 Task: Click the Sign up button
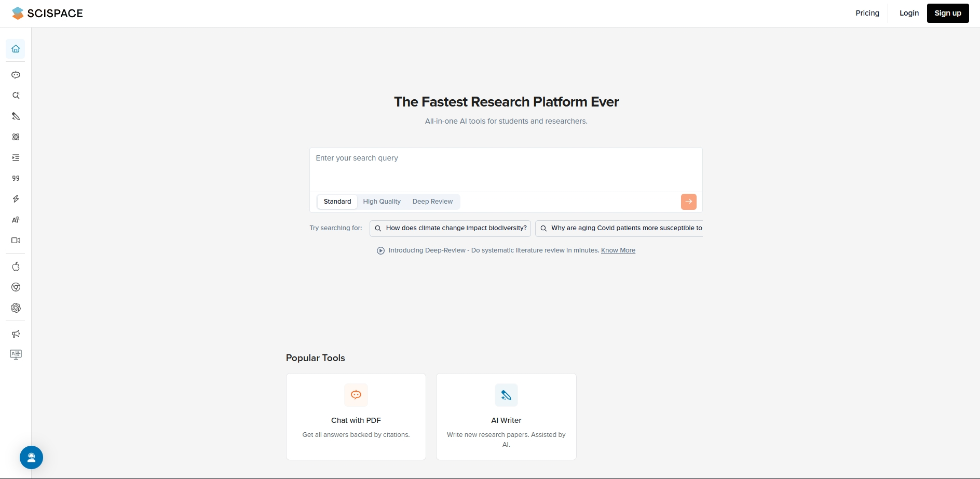948,13
